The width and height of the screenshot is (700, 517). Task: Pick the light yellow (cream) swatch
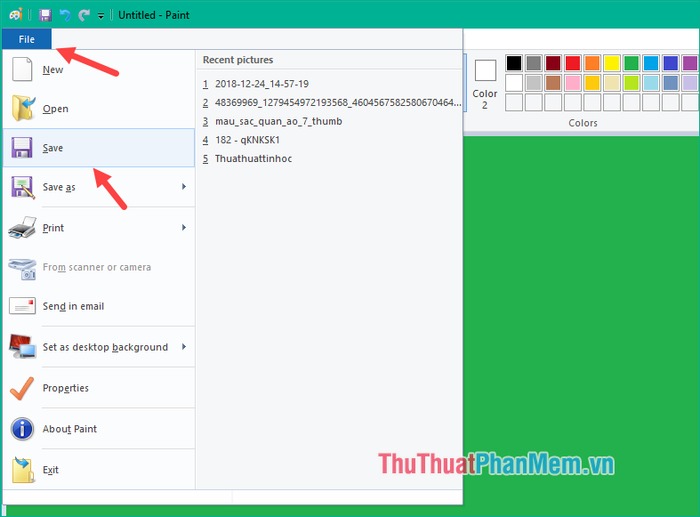[612, 83]
